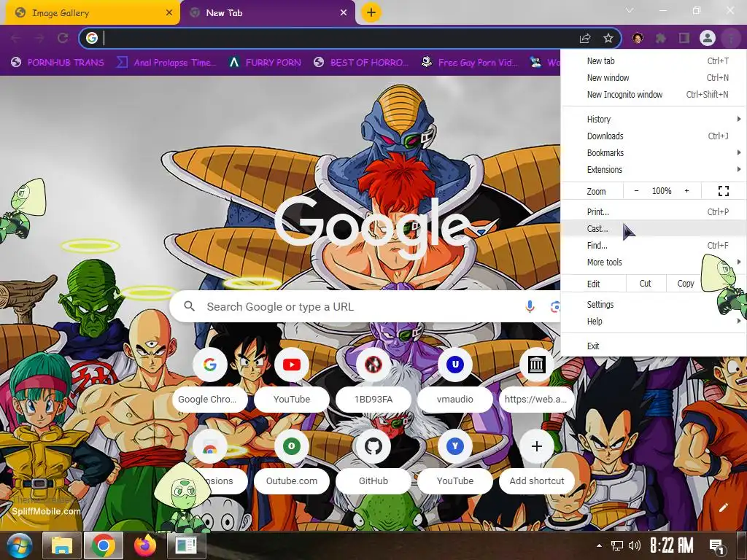Click the pinned extension avatar icon
The height and width of the screenshot is (560, 747).
638,38
